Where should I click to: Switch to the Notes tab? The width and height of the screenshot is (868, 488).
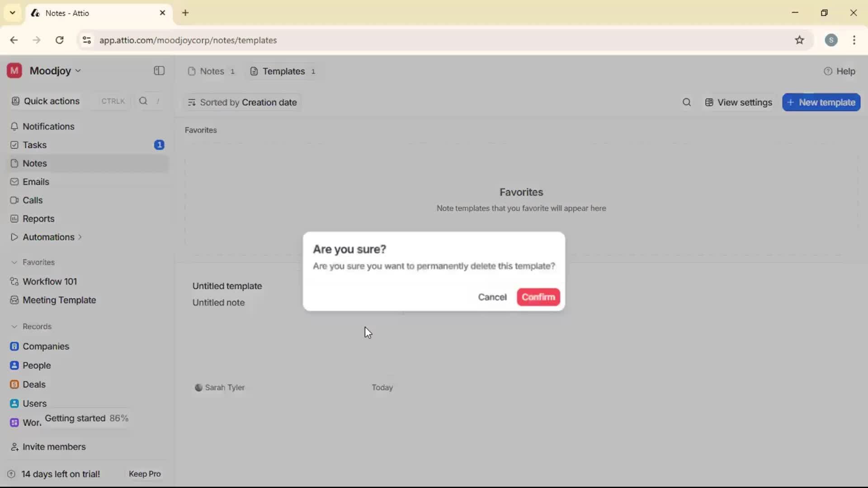coord(211,71)
